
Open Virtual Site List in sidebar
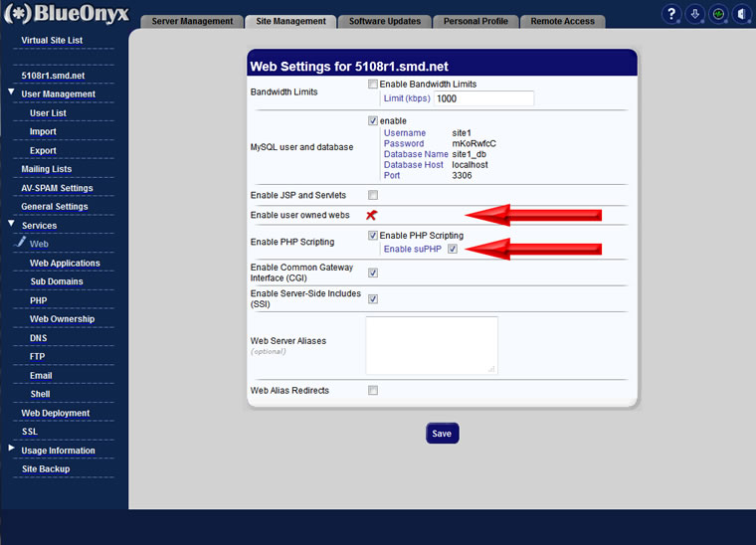pos(52,41)
